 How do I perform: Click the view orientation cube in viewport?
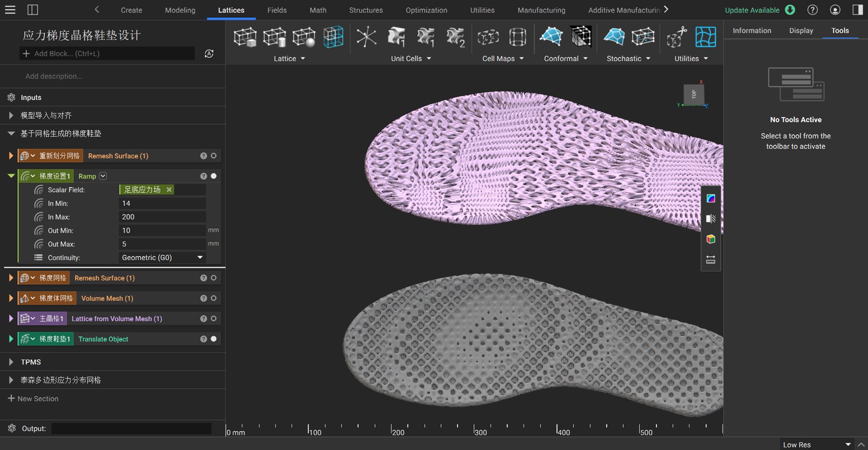[x=693, y=94]
